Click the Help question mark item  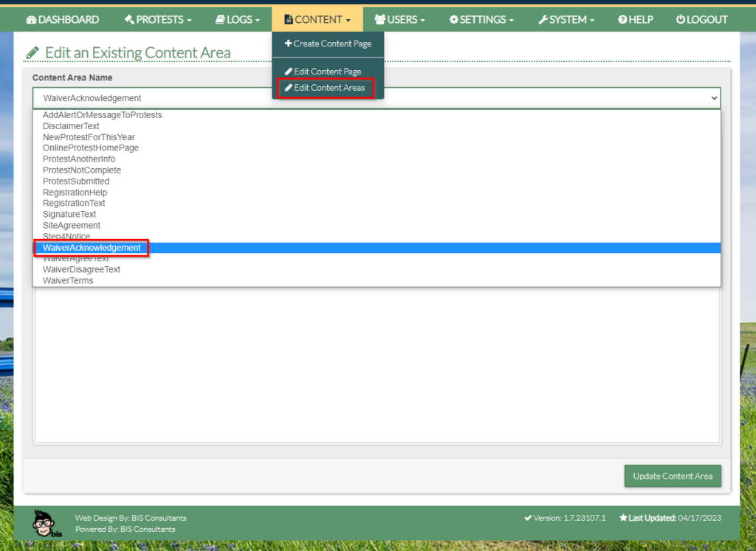click(x=636, y=19)
